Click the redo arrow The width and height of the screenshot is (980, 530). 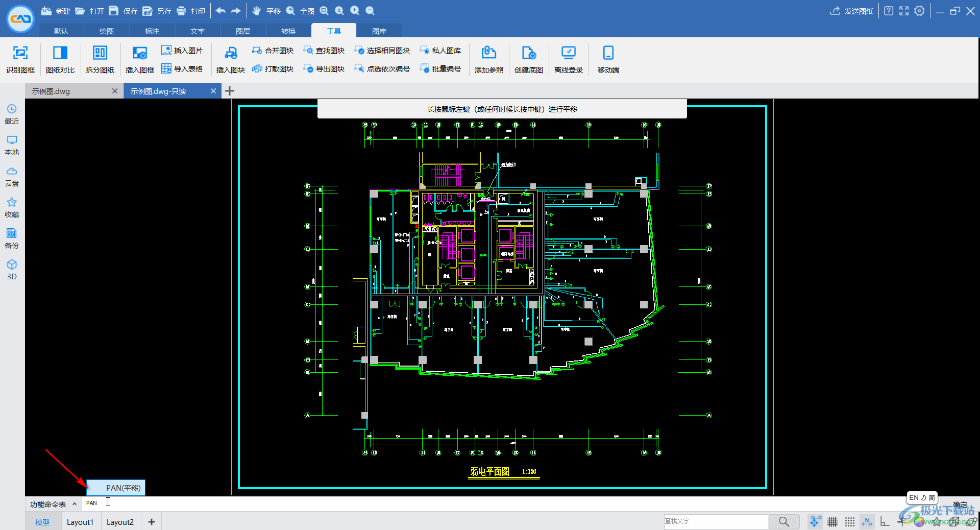pyautogui.click(x=236, y=11)
